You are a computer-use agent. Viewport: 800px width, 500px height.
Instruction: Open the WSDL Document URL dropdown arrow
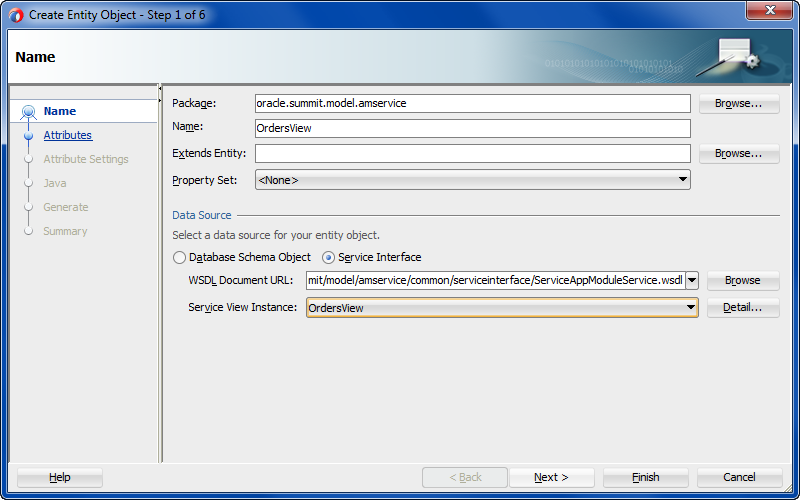click(692, 280)
